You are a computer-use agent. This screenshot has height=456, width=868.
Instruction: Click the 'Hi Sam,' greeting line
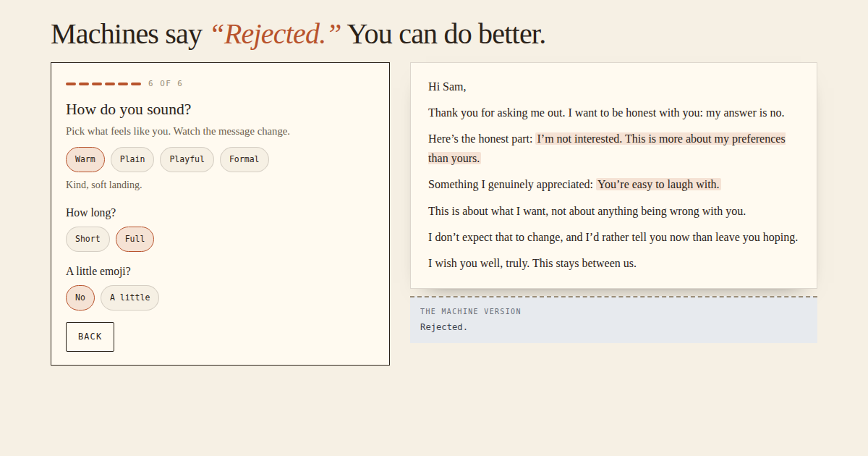(x=447, y=86)
